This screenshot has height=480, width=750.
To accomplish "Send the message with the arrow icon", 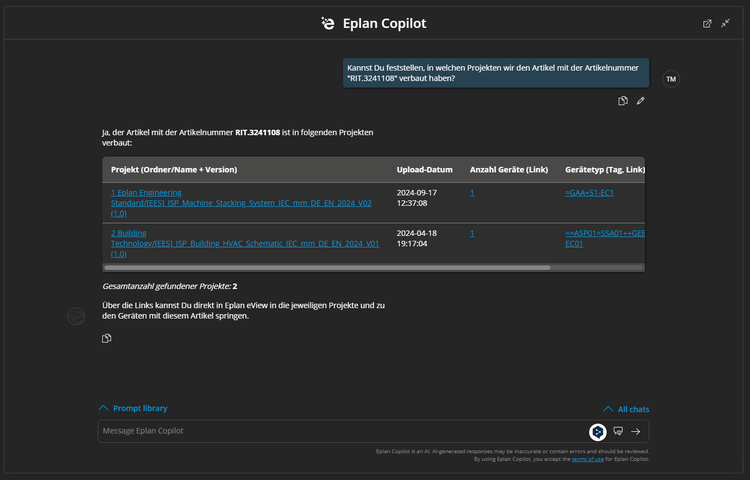I will [x=636, y=432].
